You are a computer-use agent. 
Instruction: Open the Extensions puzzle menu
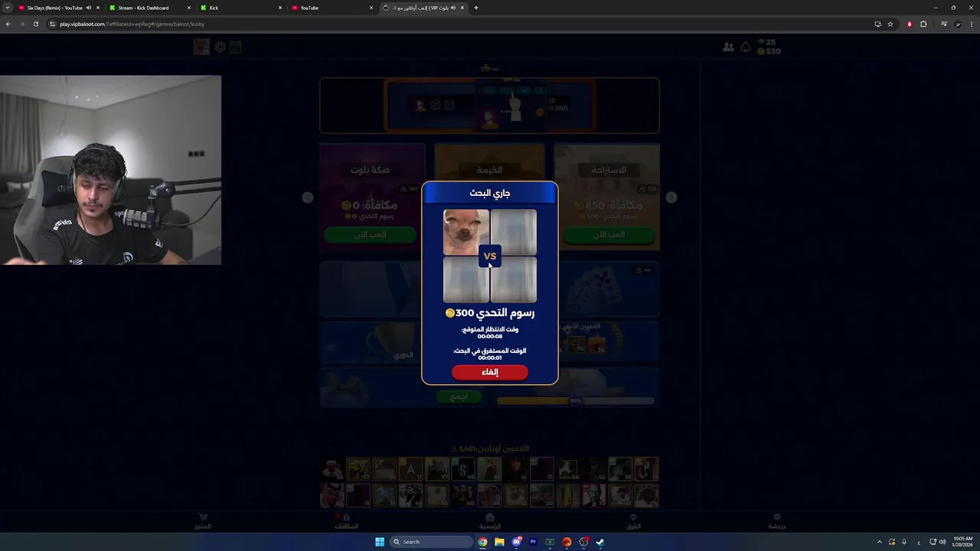pos(923,24)
